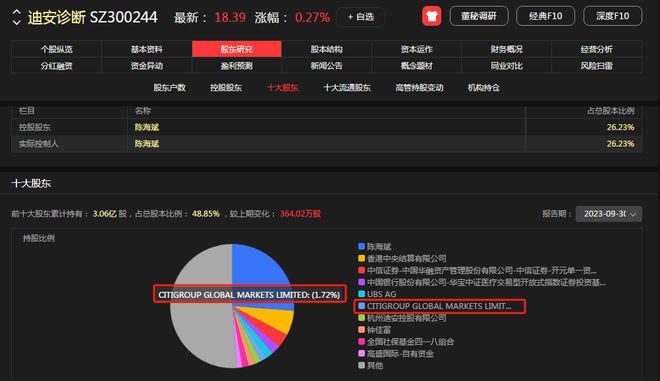The width and height of the screenshot is (660, 381).
Task: Click 控股股东 name link 陈海斌
Action: [146, 127]
